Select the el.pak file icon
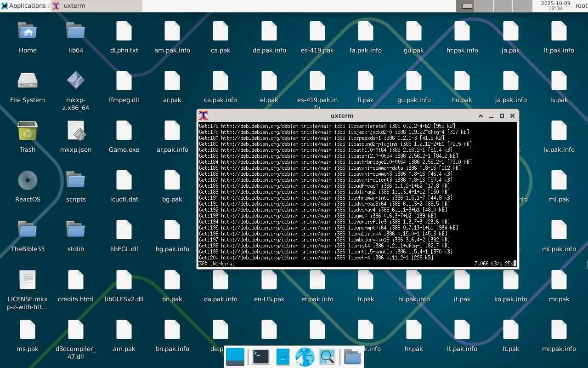Viewport: 588px width, 368px height. coord(269,81)
